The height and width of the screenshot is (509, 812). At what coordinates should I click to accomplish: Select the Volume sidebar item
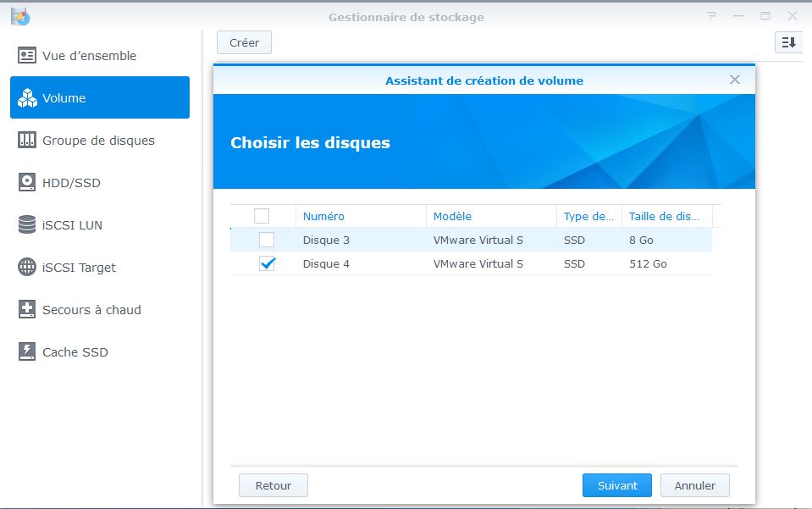tap(100, 97)
